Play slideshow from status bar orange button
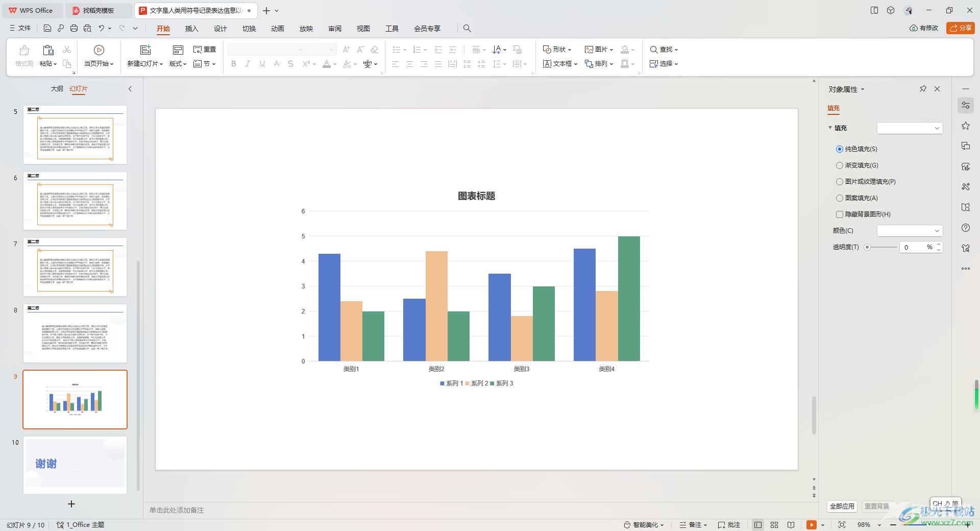This screenshot has height=531, width=980. [811, 525]
